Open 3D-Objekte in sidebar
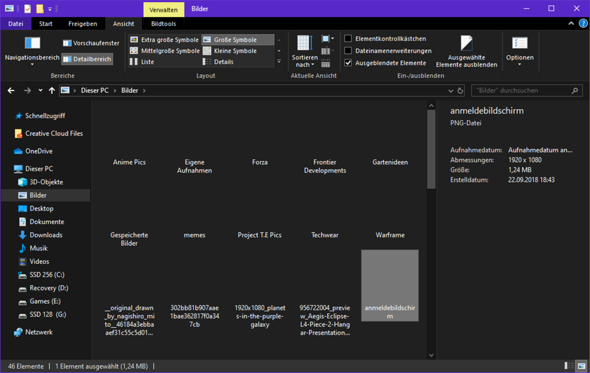The image size is (590, 373). click(41, 182)
